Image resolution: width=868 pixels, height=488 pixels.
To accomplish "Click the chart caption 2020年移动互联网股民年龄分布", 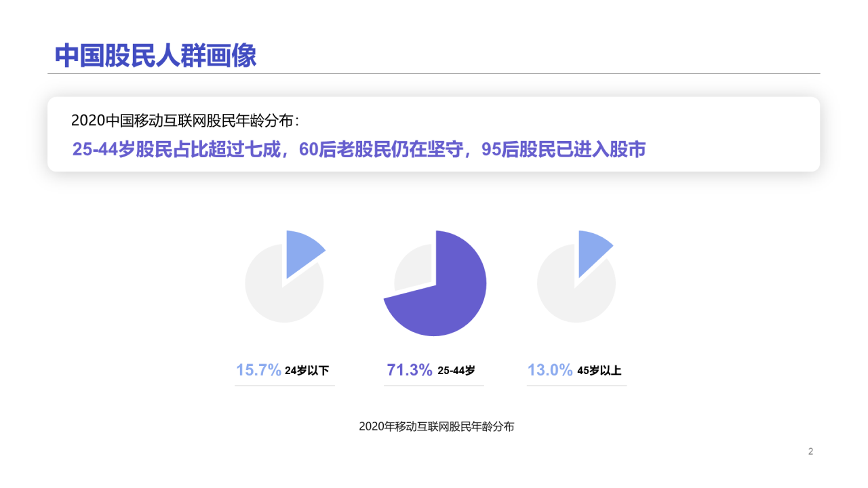I will click(437, 426).
